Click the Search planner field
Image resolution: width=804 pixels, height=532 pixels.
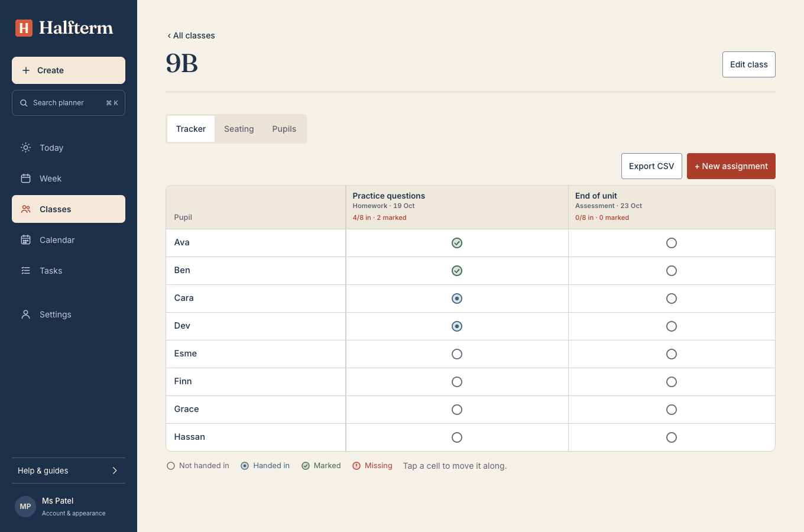tap(69, 103)
